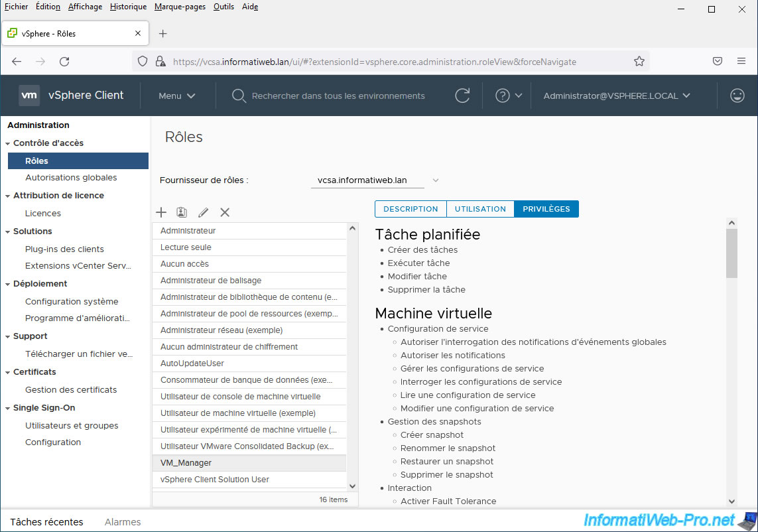Open the Menu dropdown in vSphere Client
The height and width of the screenshot is (532, 758).
176,96
